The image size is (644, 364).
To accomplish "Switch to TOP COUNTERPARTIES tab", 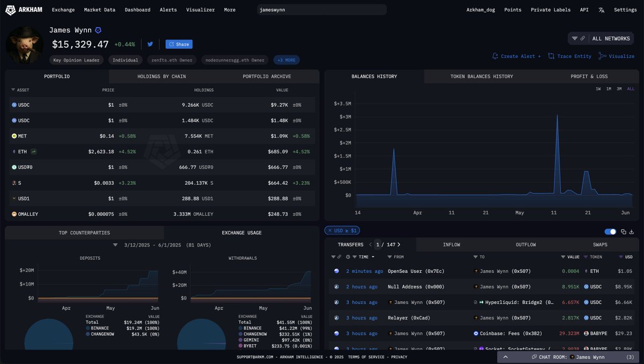I will click(84, 232).
